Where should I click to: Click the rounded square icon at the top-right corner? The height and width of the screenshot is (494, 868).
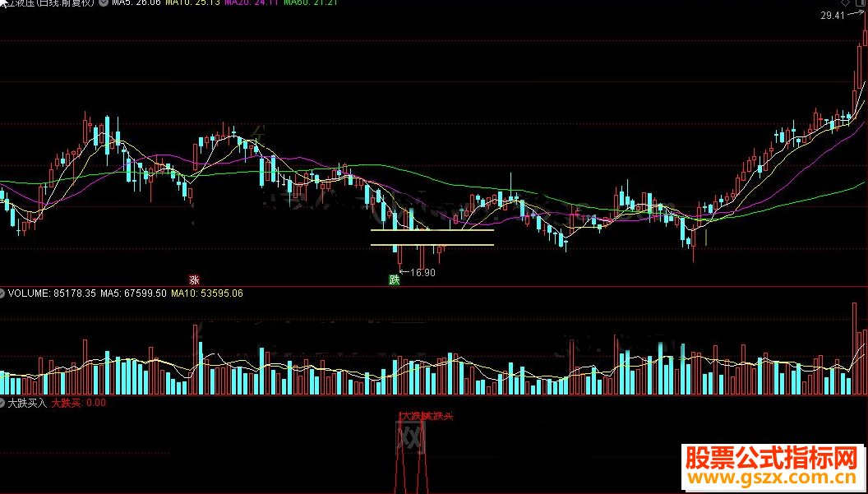[861, 2]
